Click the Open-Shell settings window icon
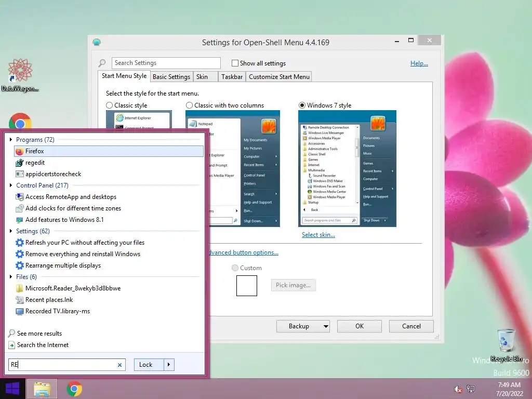This screenshot has width=532, height=399. point(97,42)
